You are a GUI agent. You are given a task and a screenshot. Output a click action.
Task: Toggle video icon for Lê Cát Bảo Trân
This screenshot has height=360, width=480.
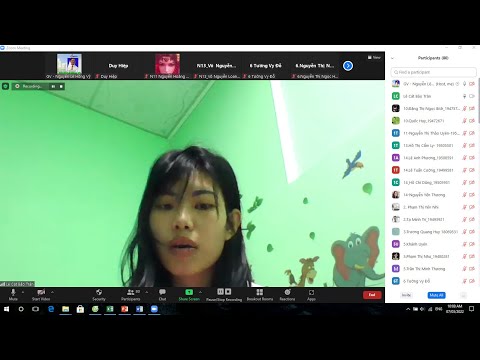pos(472,96)
